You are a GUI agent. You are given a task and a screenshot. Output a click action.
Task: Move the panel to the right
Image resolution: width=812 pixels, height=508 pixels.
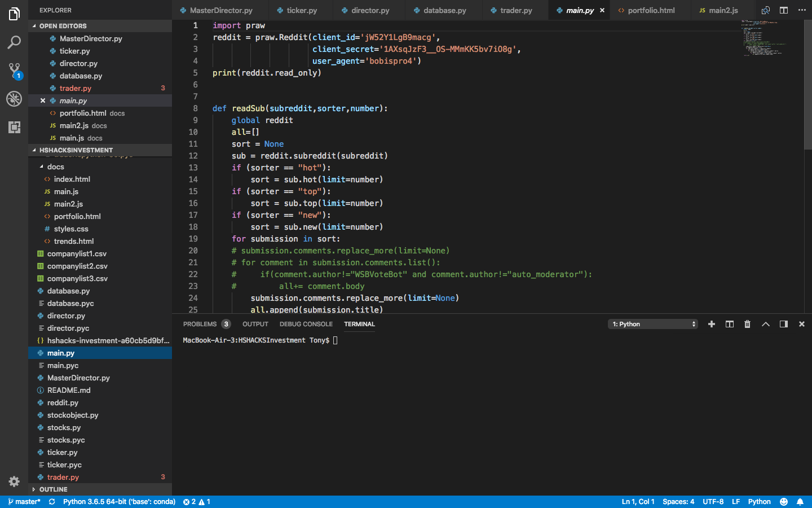point(784,324)
